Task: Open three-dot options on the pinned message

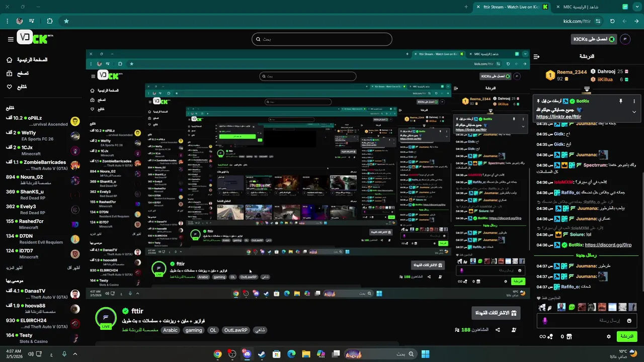Action: 634,101
